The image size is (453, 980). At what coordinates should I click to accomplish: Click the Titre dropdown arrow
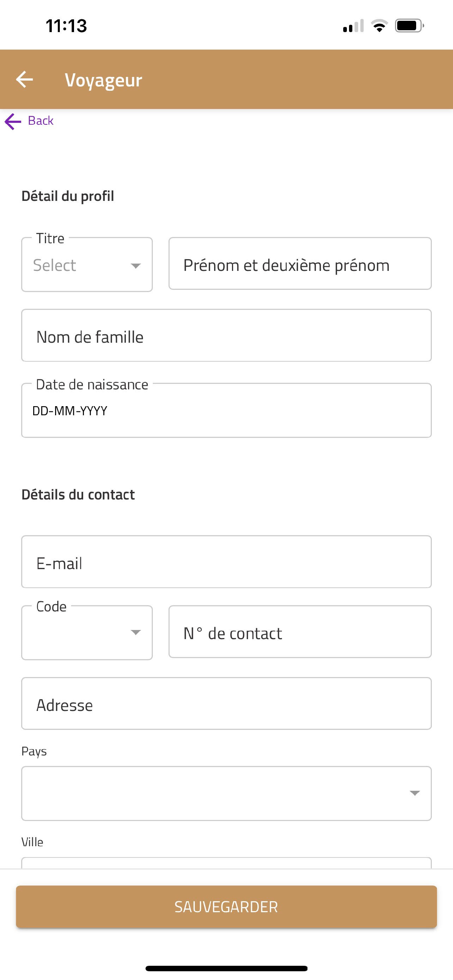pyautogui.click(x=136, y=265)
